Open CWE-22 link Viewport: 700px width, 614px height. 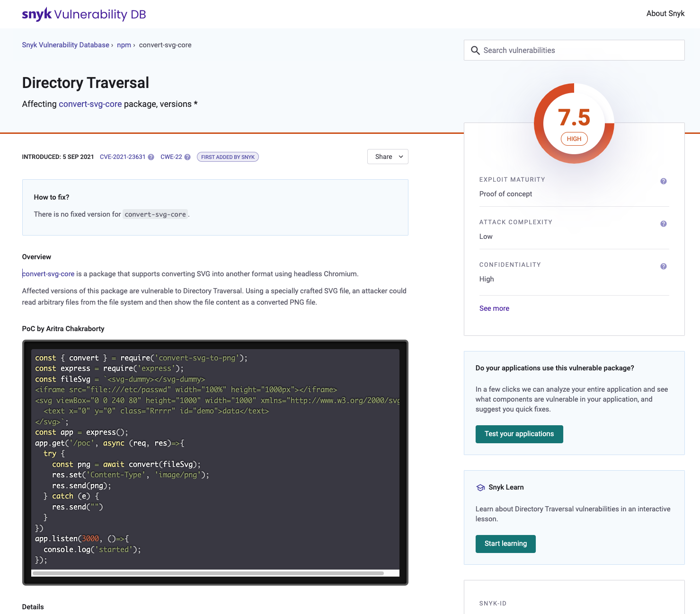171,157
